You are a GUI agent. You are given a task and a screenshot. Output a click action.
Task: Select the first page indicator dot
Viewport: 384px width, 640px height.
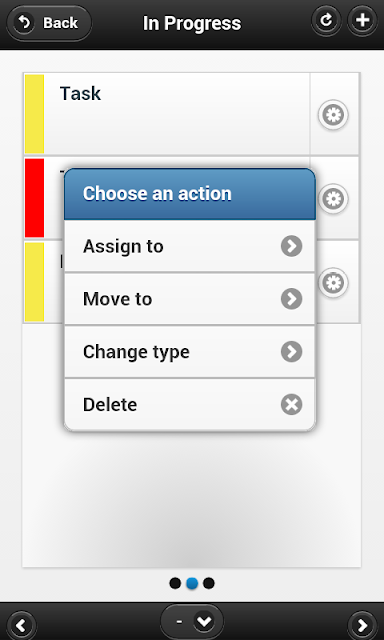tap(175, 583)
